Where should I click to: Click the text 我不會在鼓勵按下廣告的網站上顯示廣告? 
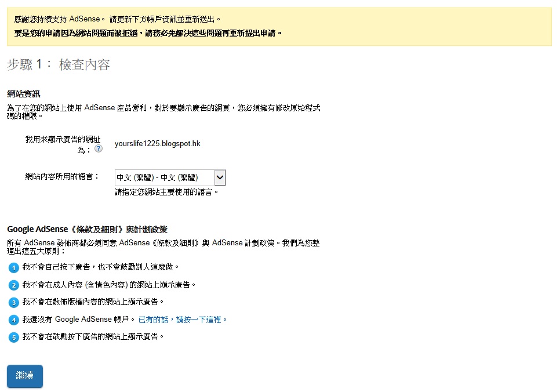(x=93, y=336)
